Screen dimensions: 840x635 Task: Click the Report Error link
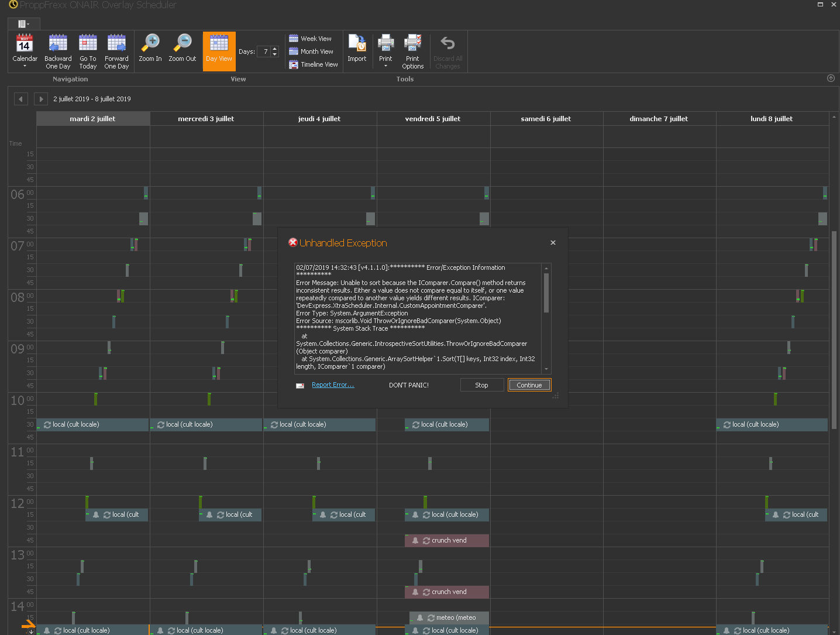(x=333, y=385)
